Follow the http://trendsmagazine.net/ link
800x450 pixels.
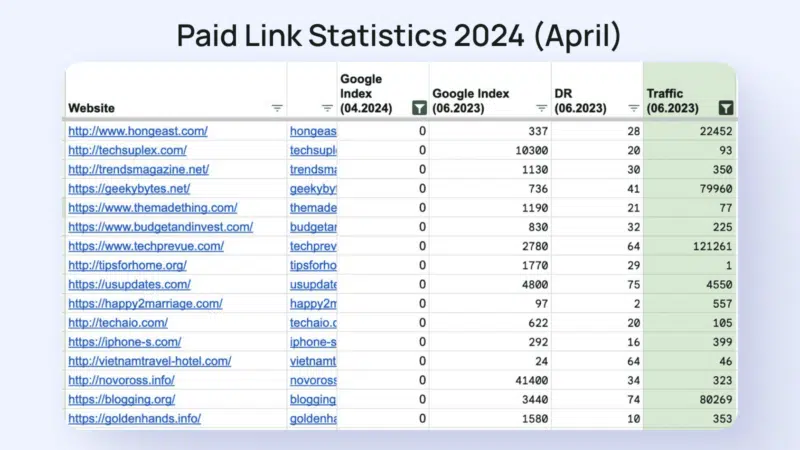[x=139, y=169]
